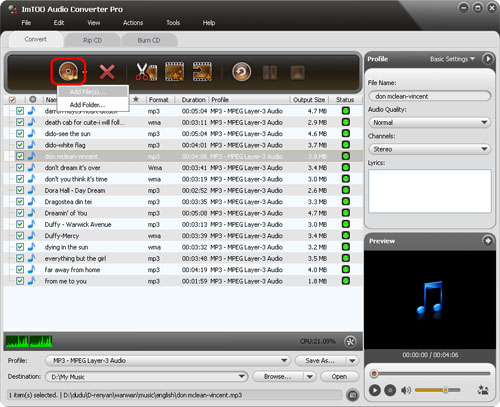Uncheck death cab for cutie file
Image resolution: width=500 pixels, height=407 pixels.
pyautogui.click(x=20, y=122)
